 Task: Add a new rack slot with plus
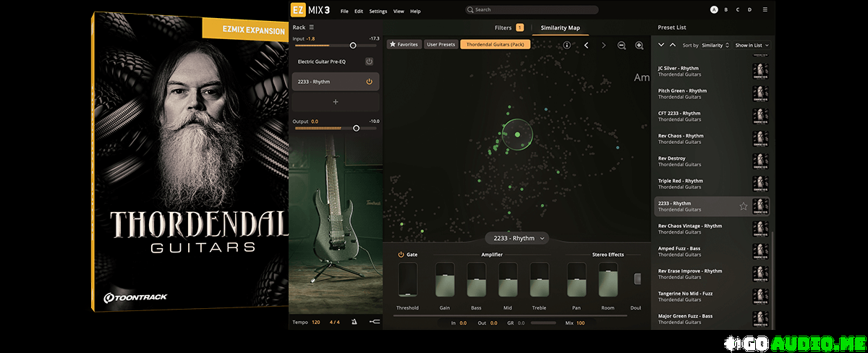(x=336, y=102)
